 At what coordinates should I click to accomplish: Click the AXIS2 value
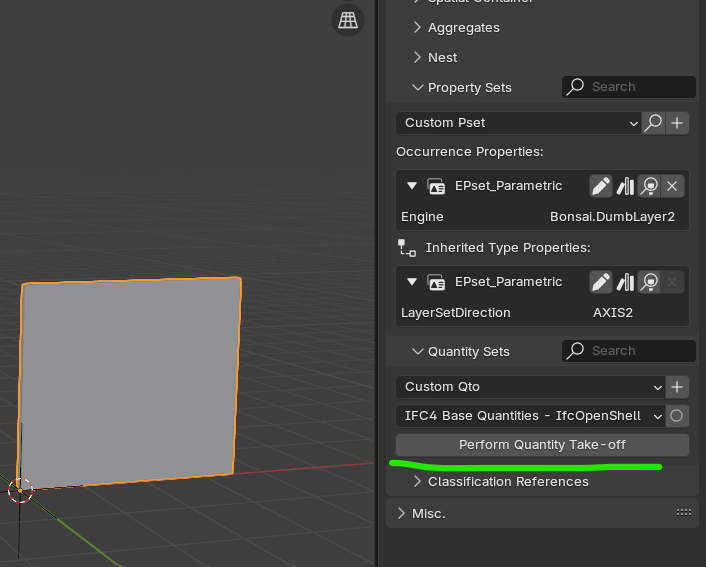pyautogui.click(x=613, y=313)
